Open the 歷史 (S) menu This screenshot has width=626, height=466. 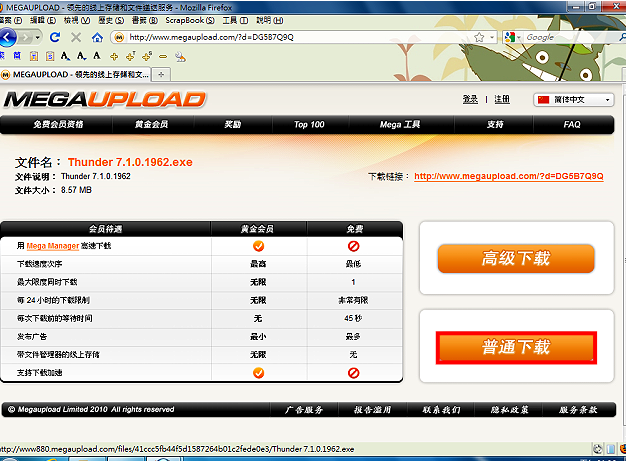(111, 20)
